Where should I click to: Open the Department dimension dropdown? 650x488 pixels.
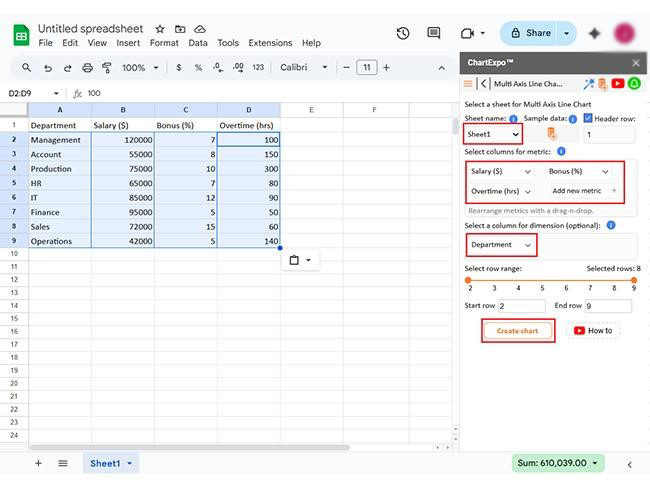tap(501, 245)
